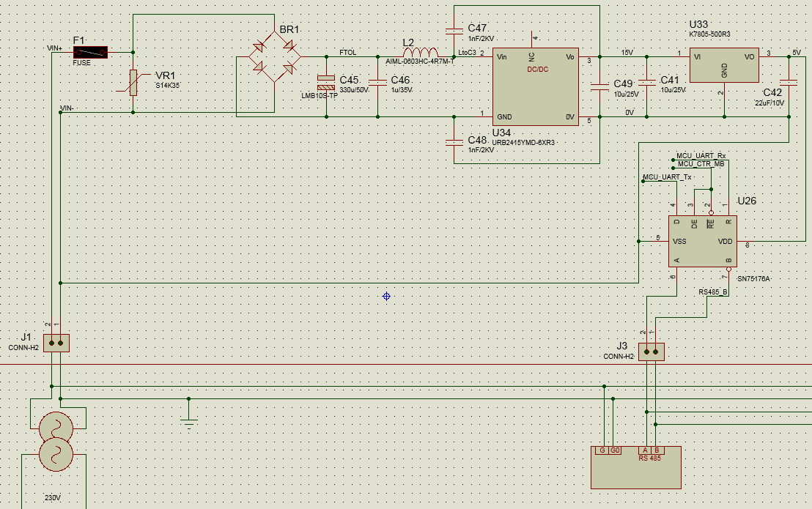Screen dimensions: 812x509
Task: Click the MCU_UART_Tx net label
Action: [667, 177]
